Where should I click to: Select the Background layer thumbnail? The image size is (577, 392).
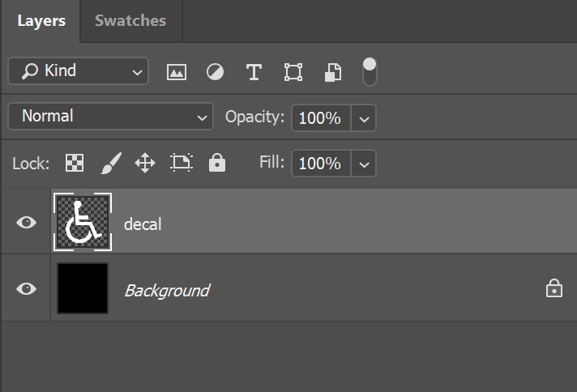[x=83, y=288]
